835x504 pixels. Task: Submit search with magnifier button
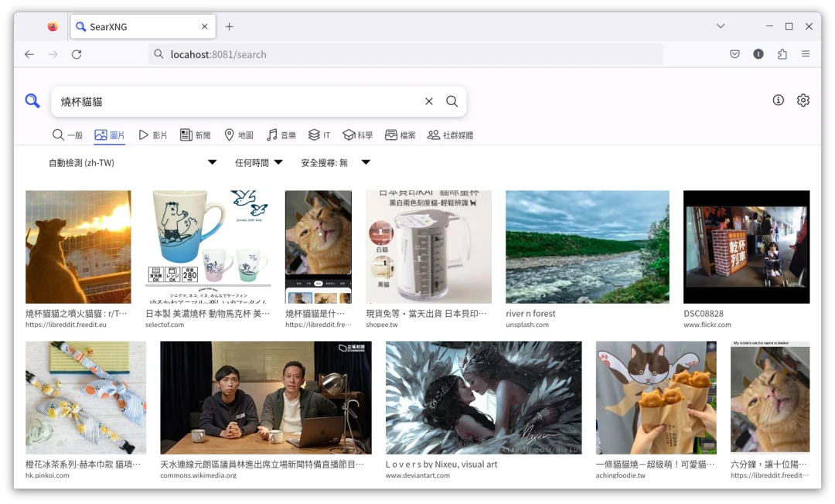pos(452,101)
